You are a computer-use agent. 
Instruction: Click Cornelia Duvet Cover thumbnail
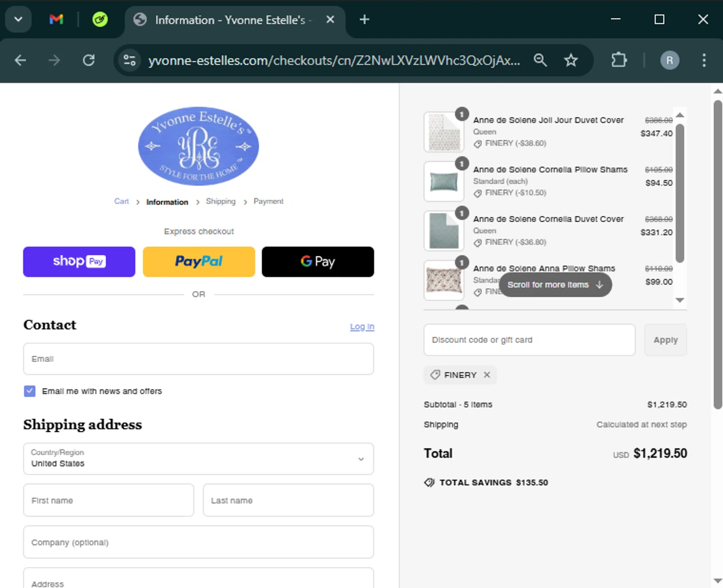(444, 231)
